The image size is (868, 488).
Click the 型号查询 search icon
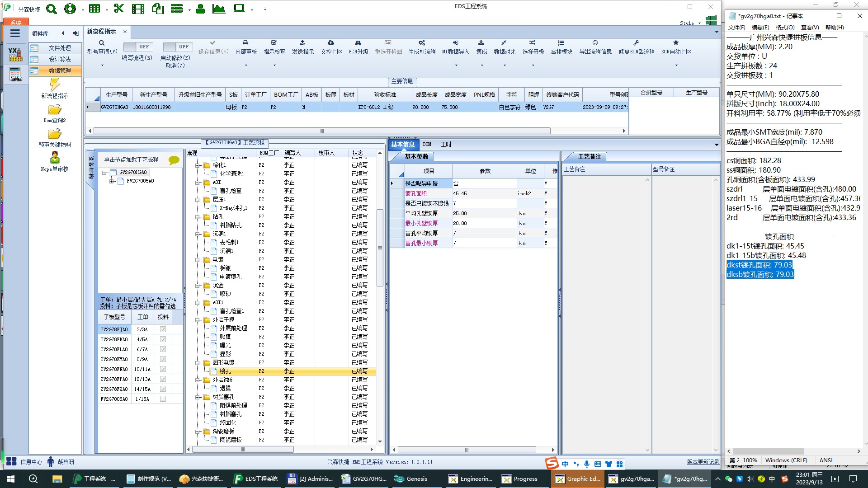[102, 43]
